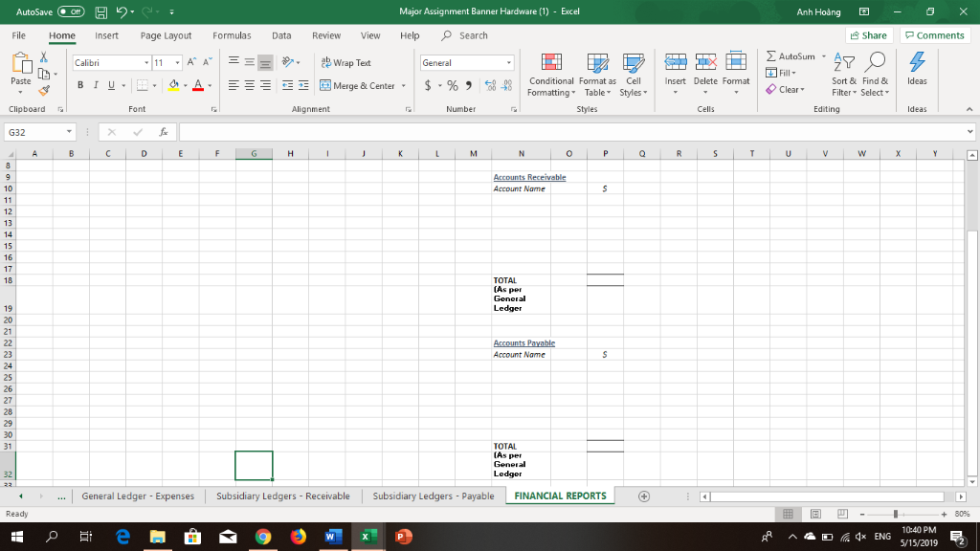Screen dimensions: 980x551
Task: Toggle AutoSave switch
Action: 71,11
